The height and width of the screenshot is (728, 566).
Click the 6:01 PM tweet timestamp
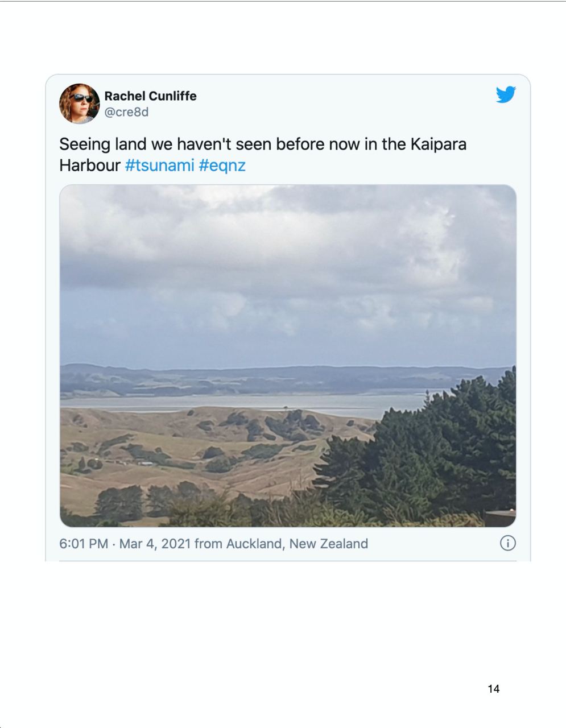click(x=83, y=544)
